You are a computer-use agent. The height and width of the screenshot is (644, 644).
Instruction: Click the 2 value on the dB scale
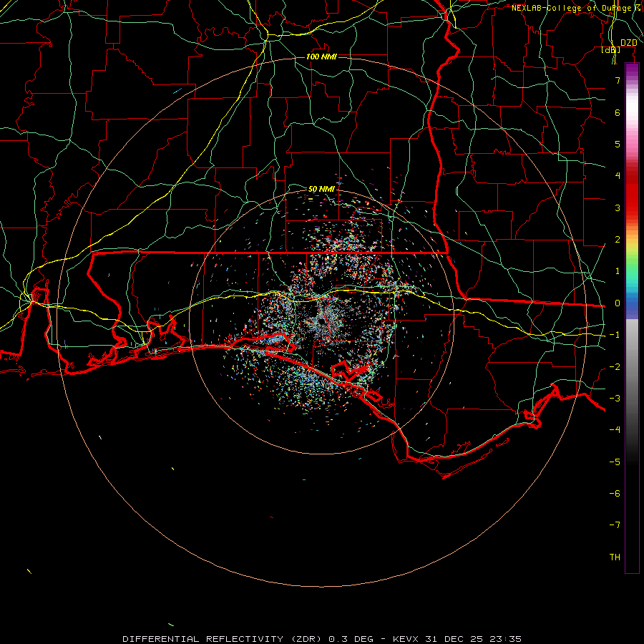618,240
